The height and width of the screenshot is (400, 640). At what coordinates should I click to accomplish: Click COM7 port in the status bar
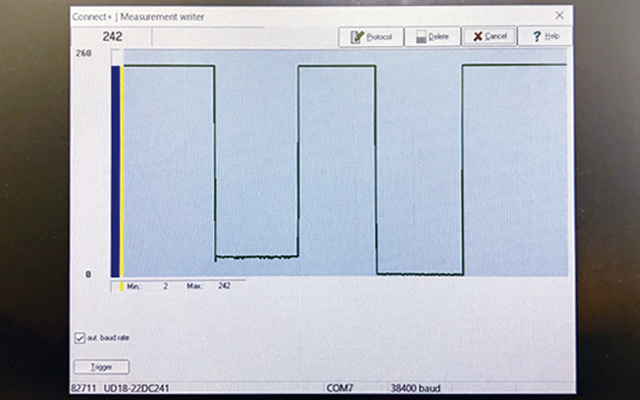pyautogui.click(x=341, y=386)
